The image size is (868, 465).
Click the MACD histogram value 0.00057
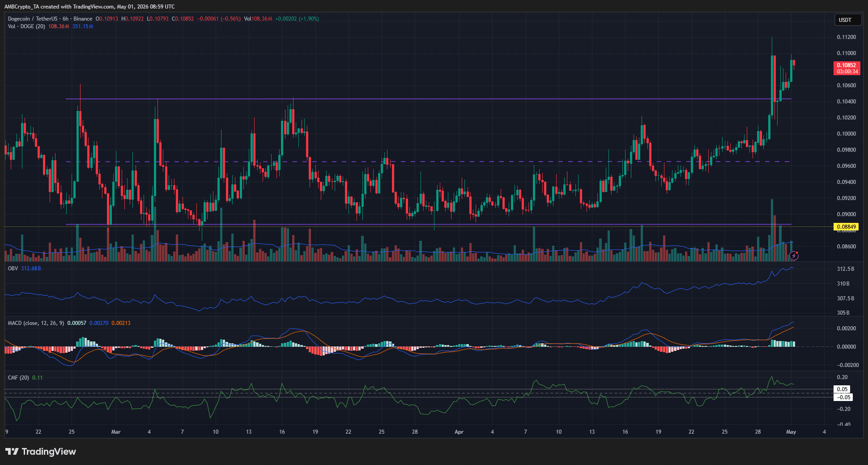click(77, 323)
